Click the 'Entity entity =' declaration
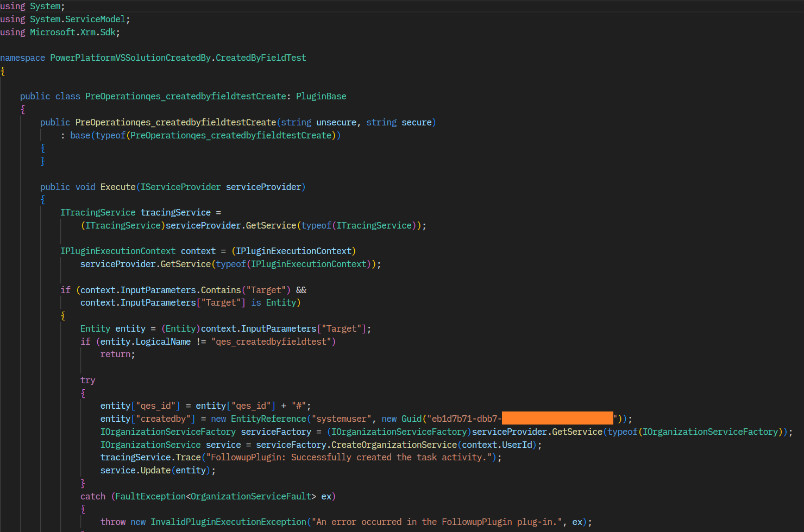 [x=118, y=329]
